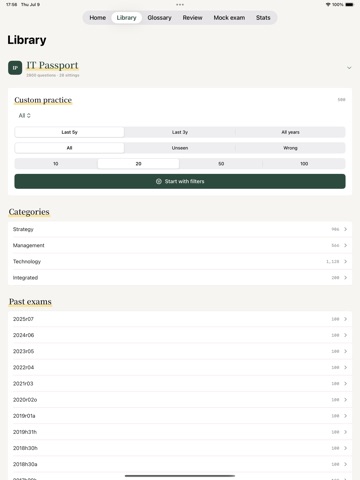Click chevron on 2021r03 row
Viewport: 360px width, 480px height.
click(346, 383)
